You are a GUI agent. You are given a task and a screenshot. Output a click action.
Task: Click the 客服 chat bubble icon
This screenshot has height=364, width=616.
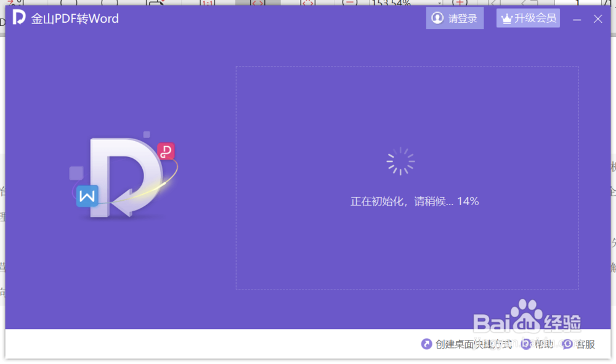566,344
